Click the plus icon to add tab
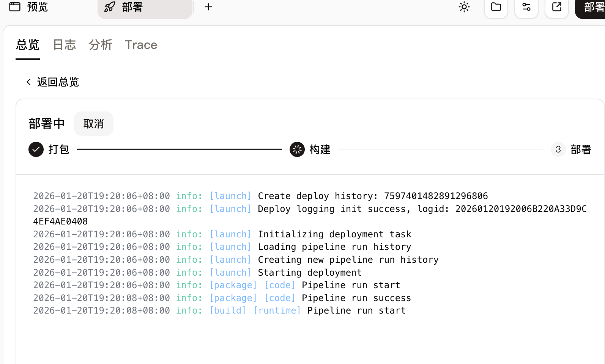This screenshot has height=364, width=605. 208,7
